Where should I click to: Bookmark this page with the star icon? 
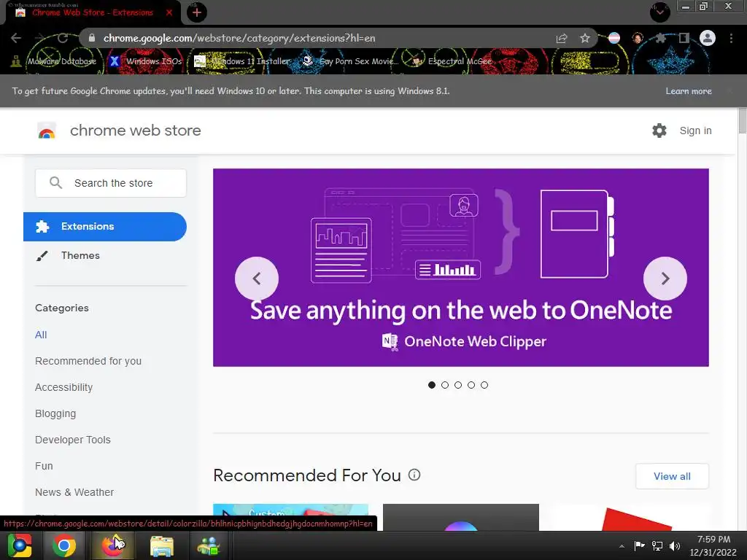pos(585,38)
